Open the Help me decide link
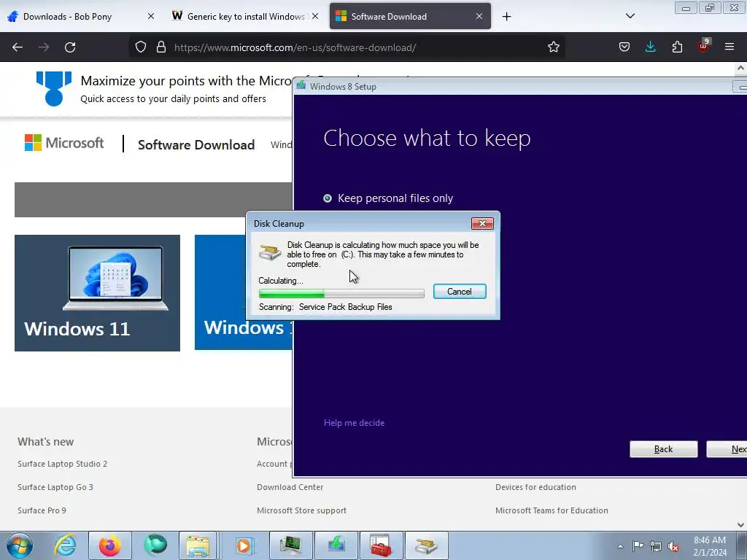This screenshot has width=747, height=560. pos(354,423)
